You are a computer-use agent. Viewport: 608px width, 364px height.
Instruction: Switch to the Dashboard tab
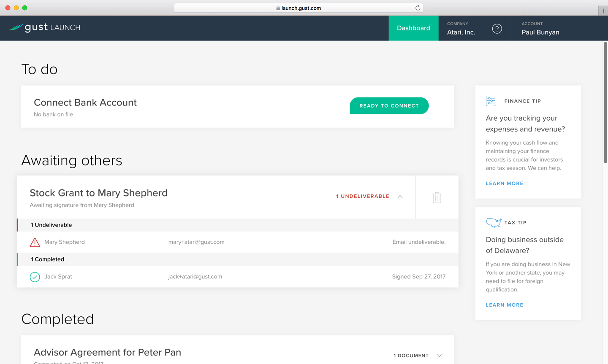[x=413, y=28]
